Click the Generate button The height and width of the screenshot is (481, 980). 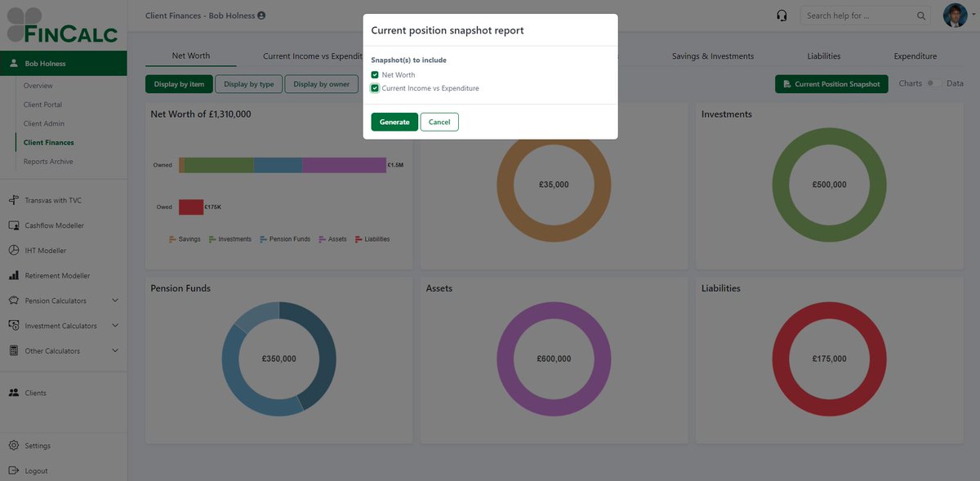(394, 121)
